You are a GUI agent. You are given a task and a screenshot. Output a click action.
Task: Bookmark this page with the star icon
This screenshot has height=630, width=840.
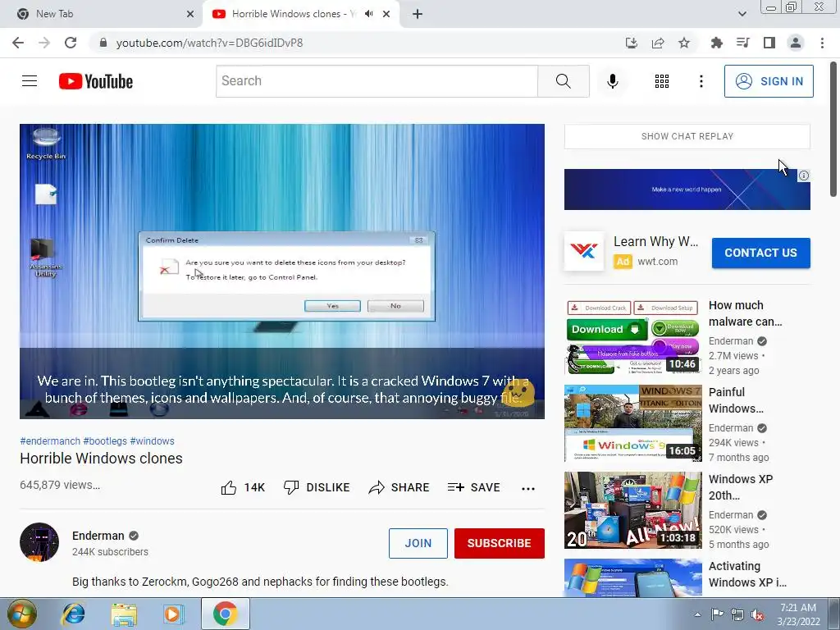(x=684, y=43)
